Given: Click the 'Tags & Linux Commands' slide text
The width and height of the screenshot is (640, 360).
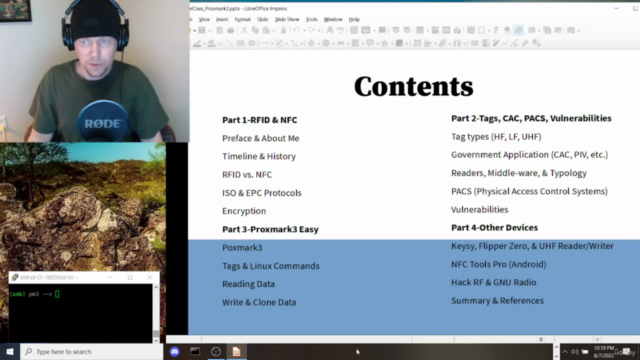Looking at the screenshot, I should coord(271,266).
